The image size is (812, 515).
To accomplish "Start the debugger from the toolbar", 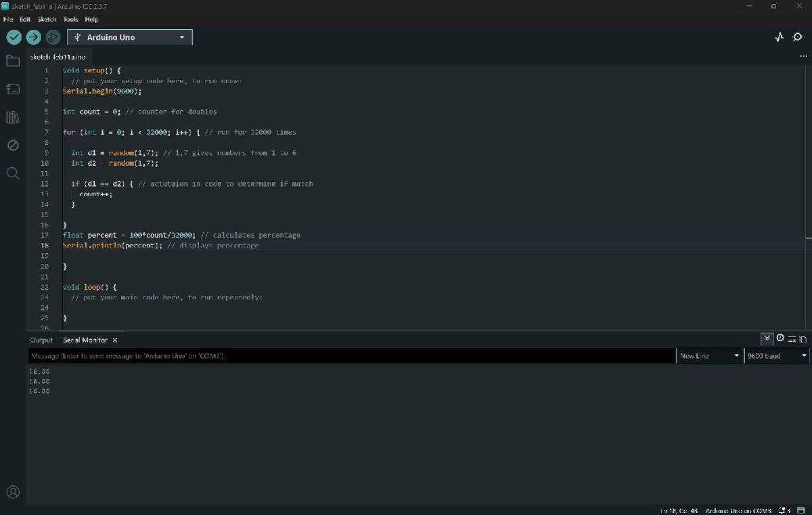I will click(53, 37).
